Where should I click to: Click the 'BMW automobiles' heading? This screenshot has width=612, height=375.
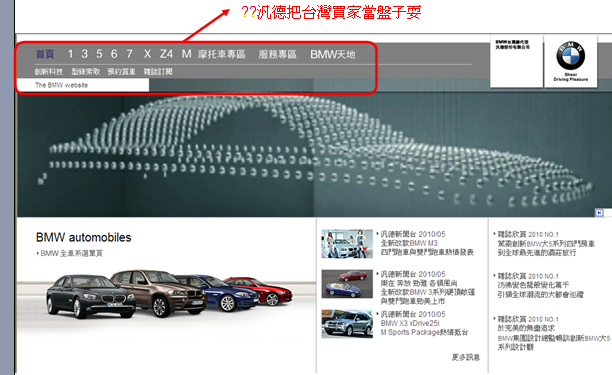(x=84, y=237)
